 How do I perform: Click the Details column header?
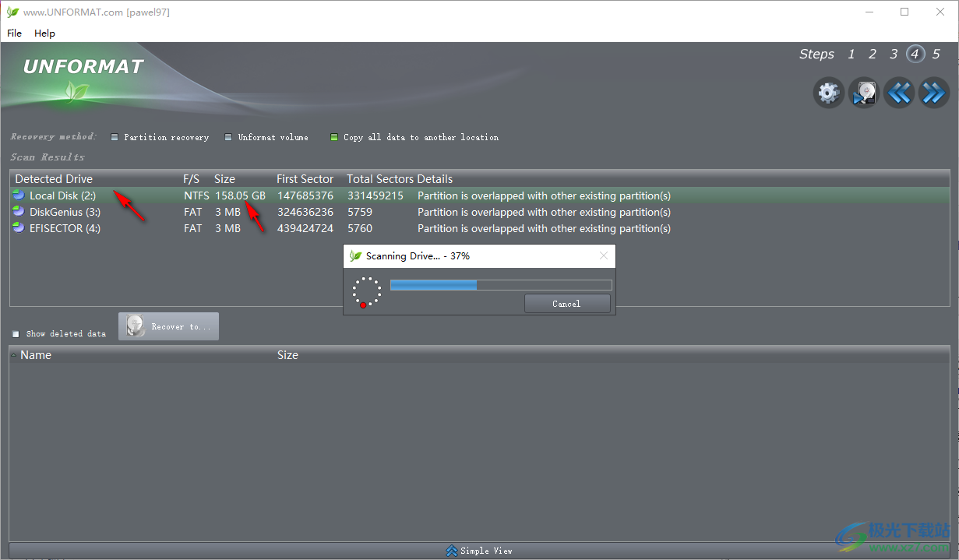click(435, 179)
